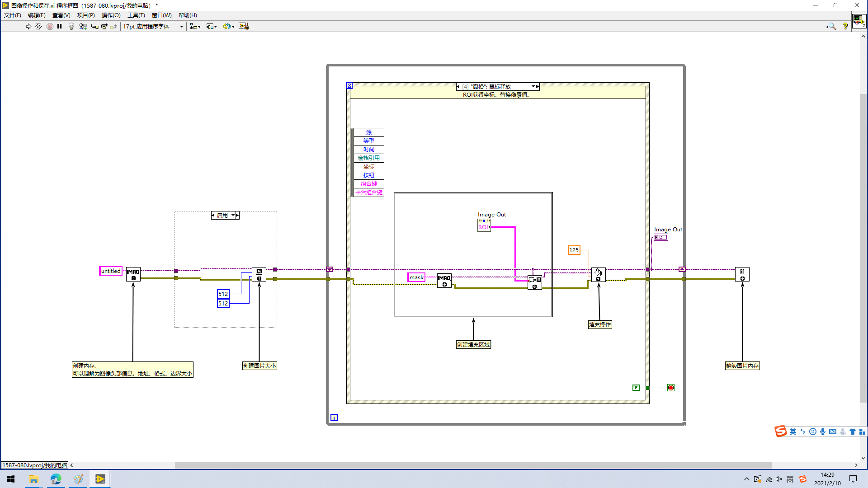This screenshot has height=488, width=868.
Task: Click the search magnifier on the toolbar
Action: click(x=832, y=26)
